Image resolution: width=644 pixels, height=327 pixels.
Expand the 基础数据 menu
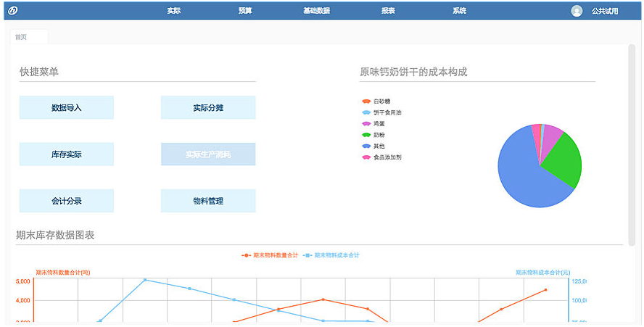tap(316, 11)
